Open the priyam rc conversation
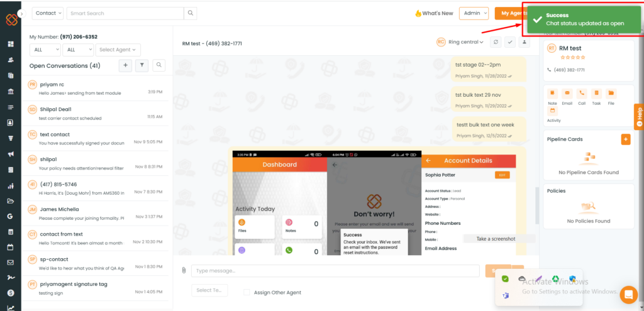Screen dimensions: 644x311 point(95,88)
